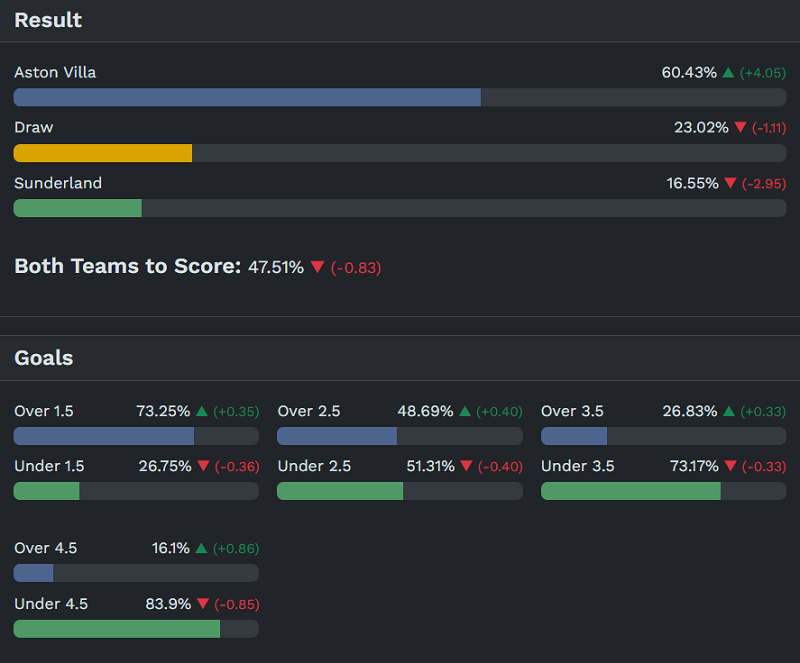This screenshot has height=663, width=800.
Task: Click the Under 3.5 goals bar
Action: (x=630, y=491)
